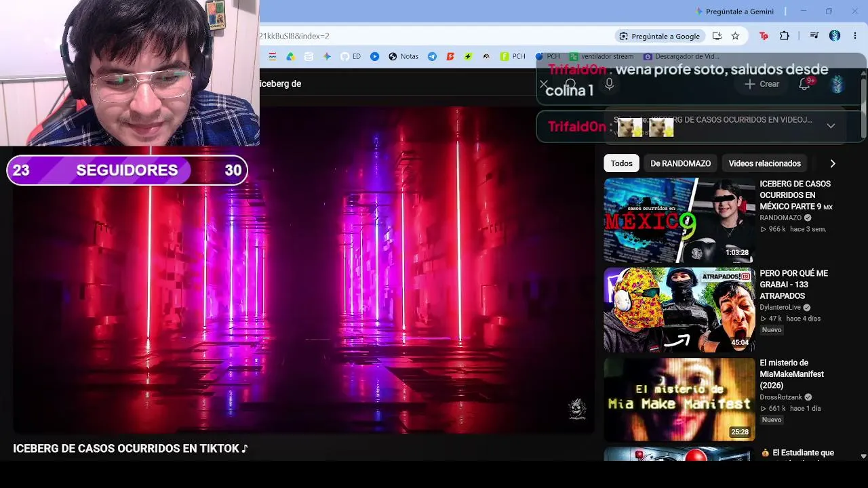Open the MEXICO 9 video thumbnail

pyautogui.click(x=679, y=220)
